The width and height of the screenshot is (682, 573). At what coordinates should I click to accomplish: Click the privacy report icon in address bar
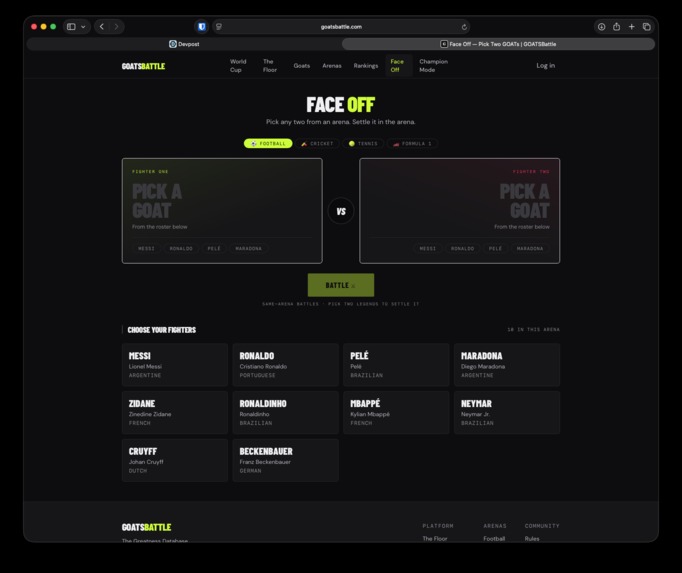coord(219,27)
